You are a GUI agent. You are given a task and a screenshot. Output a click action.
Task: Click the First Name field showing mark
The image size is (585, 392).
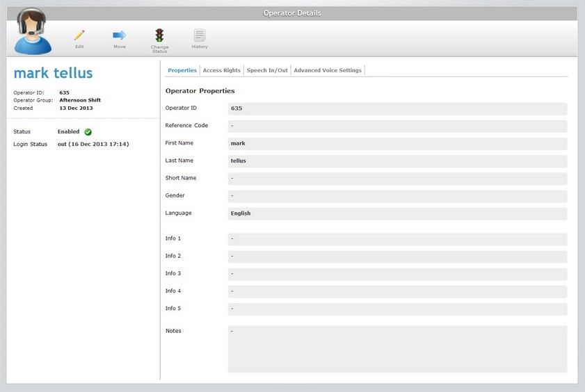(x=397, y=143)
